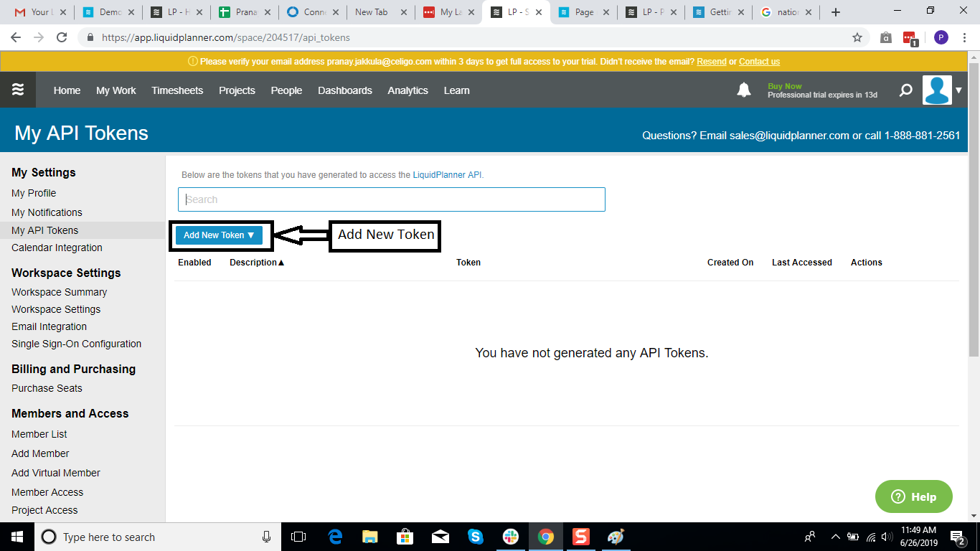This screenshot has width=980, height=551.
Task: Click the red extension icon with badge
Action: tap(910, 38)
